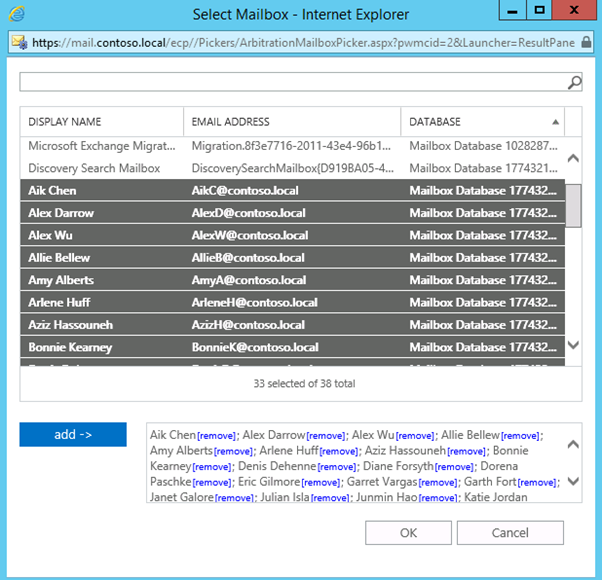Click DiscoverySearchMailbox email address cell
This screenshot has height=580, width=602.
[x=293, y=168]
